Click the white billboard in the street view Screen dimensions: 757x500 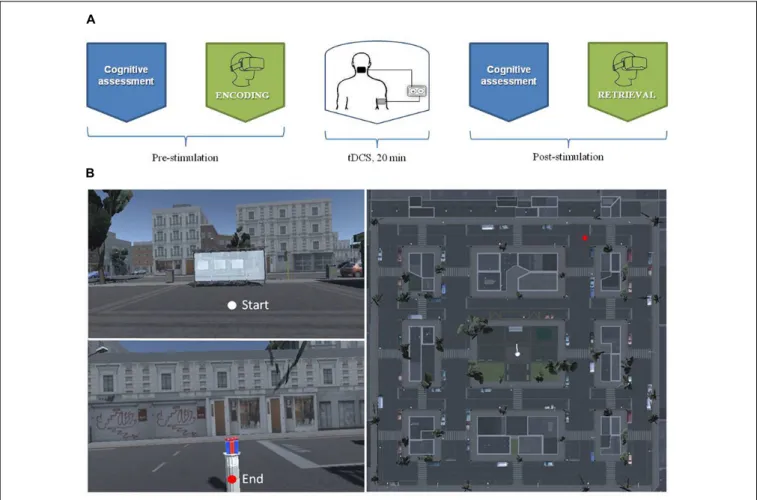point(230,266)
